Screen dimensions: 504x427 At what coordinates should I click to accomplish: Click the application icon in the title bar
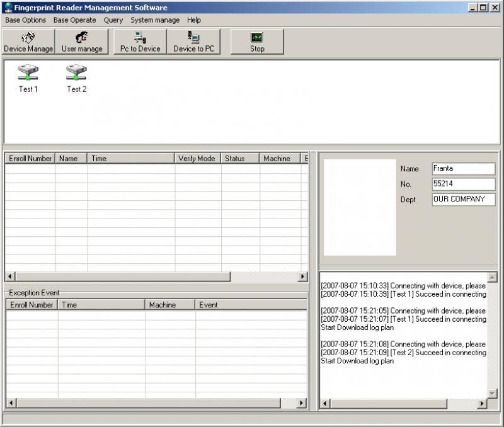click(x=8, y=8)
